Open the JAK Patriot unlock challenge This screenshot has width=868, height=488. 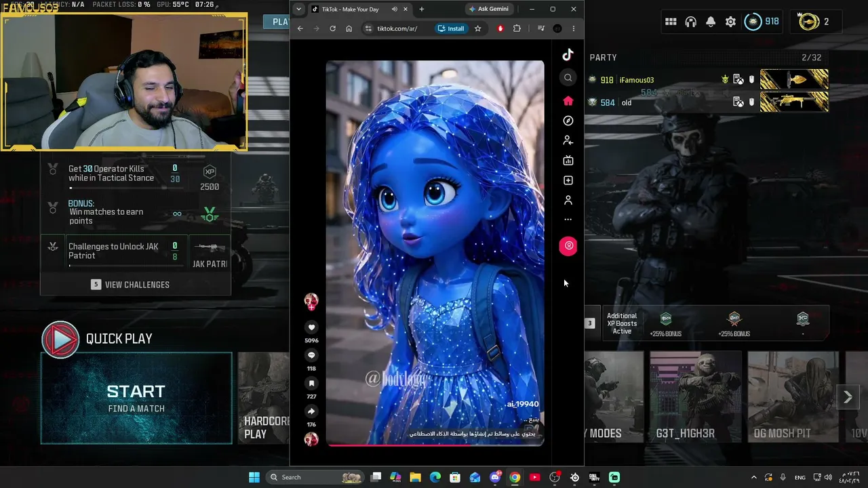[136, 251]
